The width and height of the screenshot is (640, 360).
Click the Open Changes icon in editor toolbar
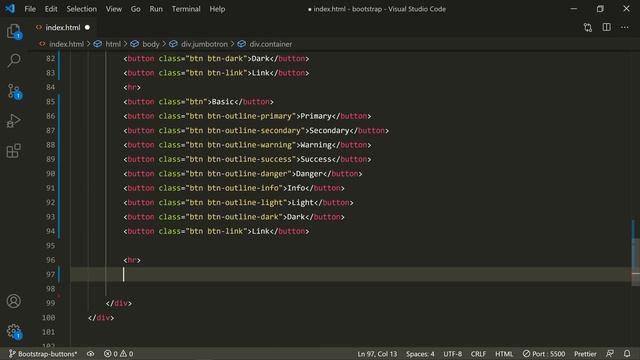(x=588, y=27)
